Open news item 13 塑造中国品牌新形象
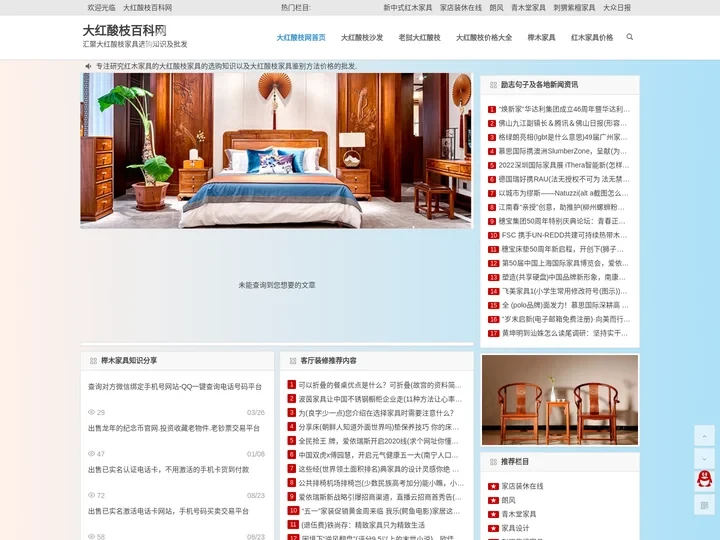This screenshot has width=720, height=540. pos(564,277)
